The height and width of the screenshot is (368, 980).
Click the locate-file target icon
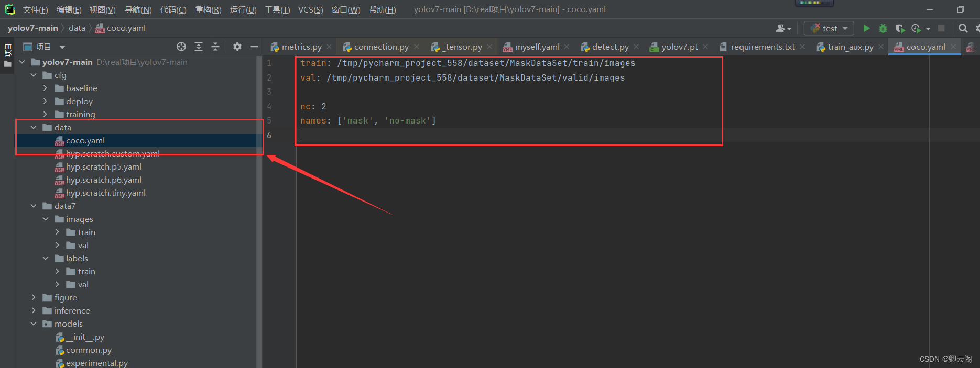pyautogui.click(x=181, y=47)
